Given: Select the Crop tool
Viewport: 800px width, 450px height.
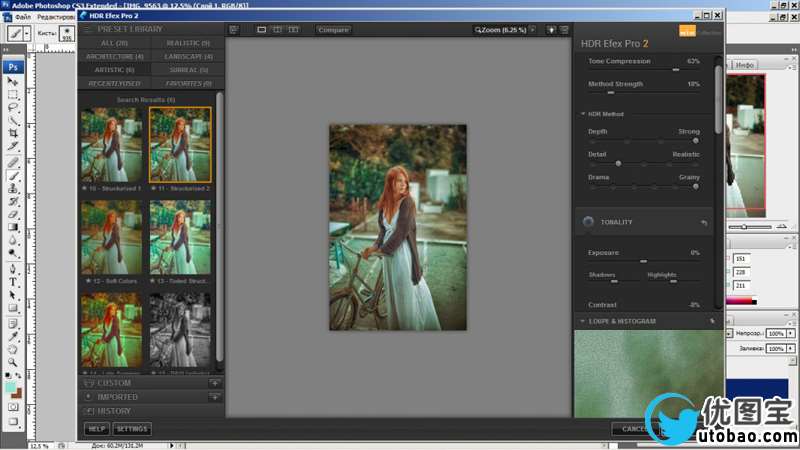Looking at the screenshot, I should coord(13,134).
